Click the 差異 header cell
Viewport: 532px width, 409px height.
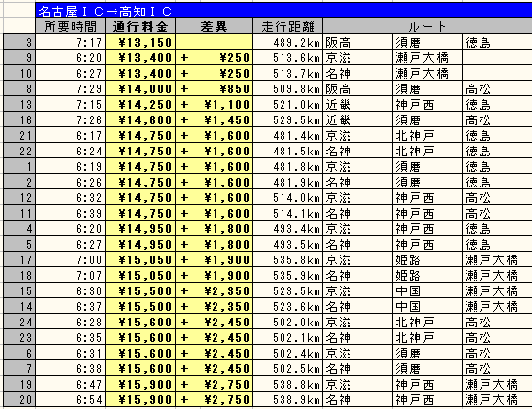pyautogui.click(x=214, y=26)
